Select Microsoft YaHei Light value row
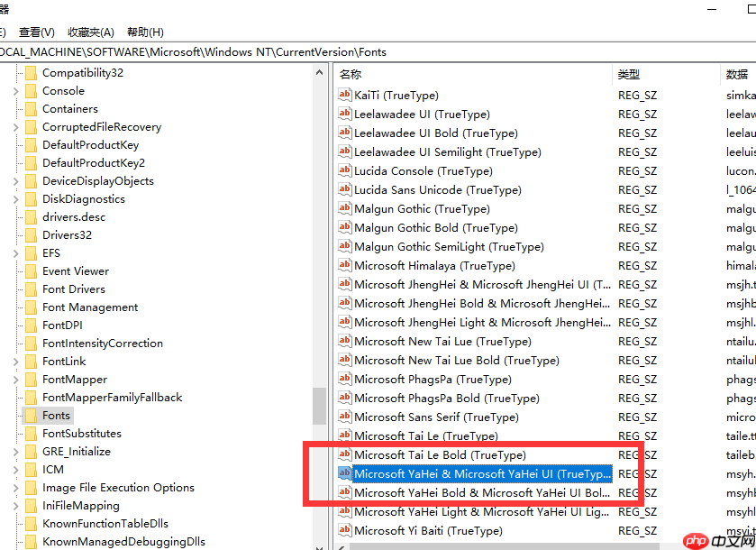 pos(482,511)
